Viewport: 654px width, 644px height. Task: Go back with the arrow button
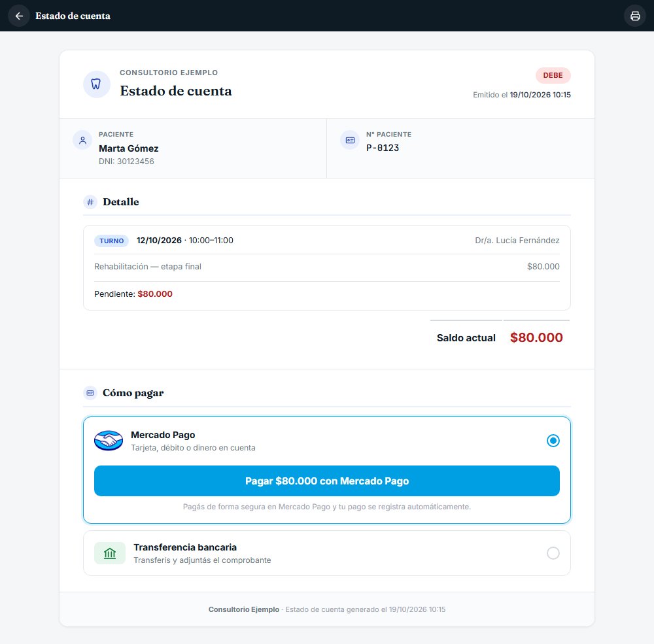point(19,16)
